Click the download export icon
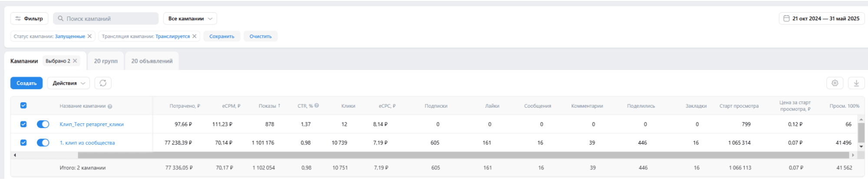 tap(856, 83)
